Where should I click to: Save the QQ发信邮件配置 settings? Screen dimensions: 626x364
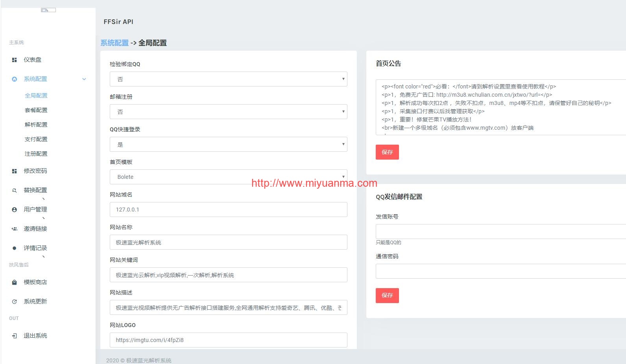point(387,295)
